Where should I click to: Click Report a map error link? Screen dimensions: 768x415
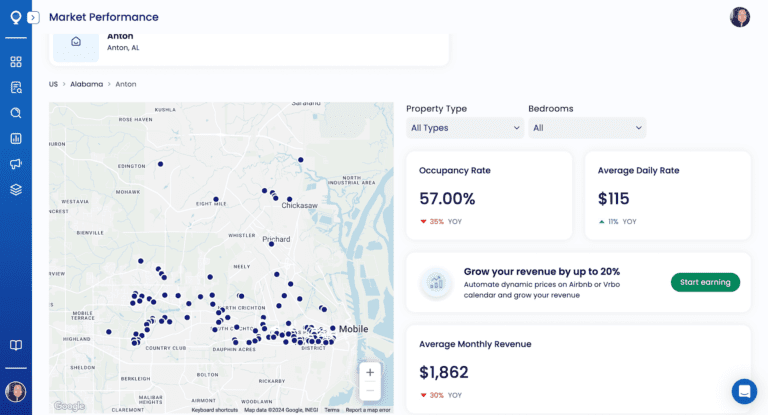pos(368,410)
